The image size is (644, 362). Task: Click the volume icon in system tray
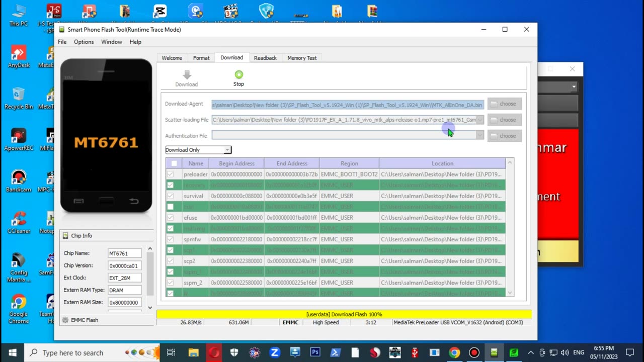click(x=565, y=352)
